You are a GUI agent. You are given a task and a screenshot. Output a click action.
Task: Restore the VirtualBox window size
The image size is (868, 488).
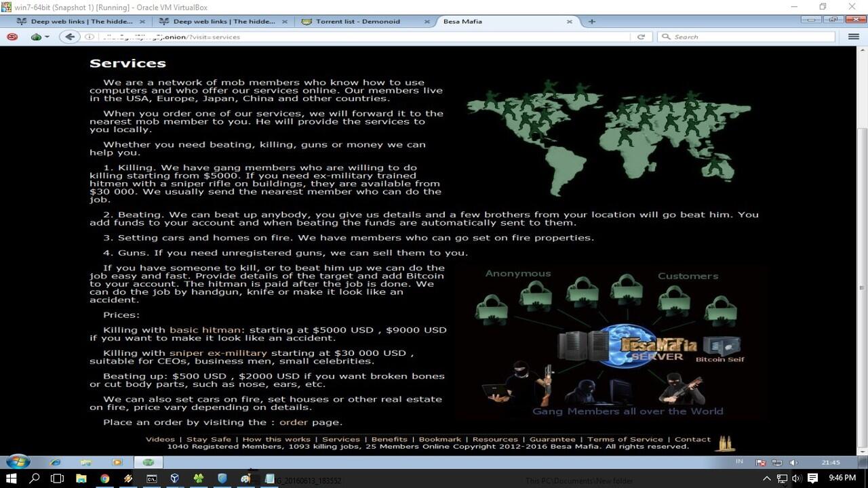click(823, 7)
